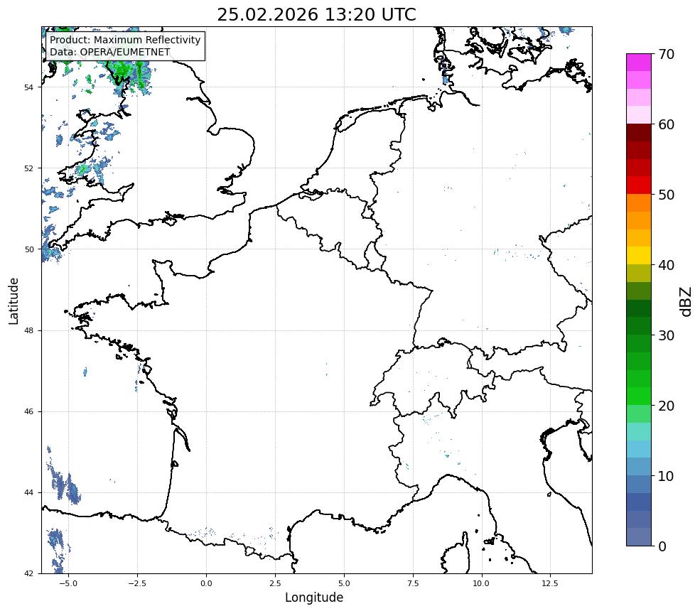The height and width of the screenshot is (611, 700).
Task: Click the colorbar tick label 10
Action: pyautogui.click(x=666, y=476)
